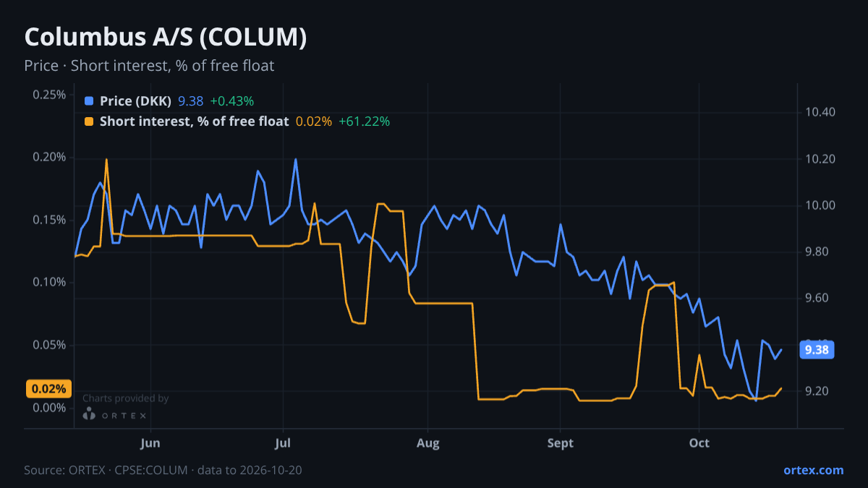Click the 10.00 right axis label
Viewport: 868px width, 488px height.
(819, 205)
